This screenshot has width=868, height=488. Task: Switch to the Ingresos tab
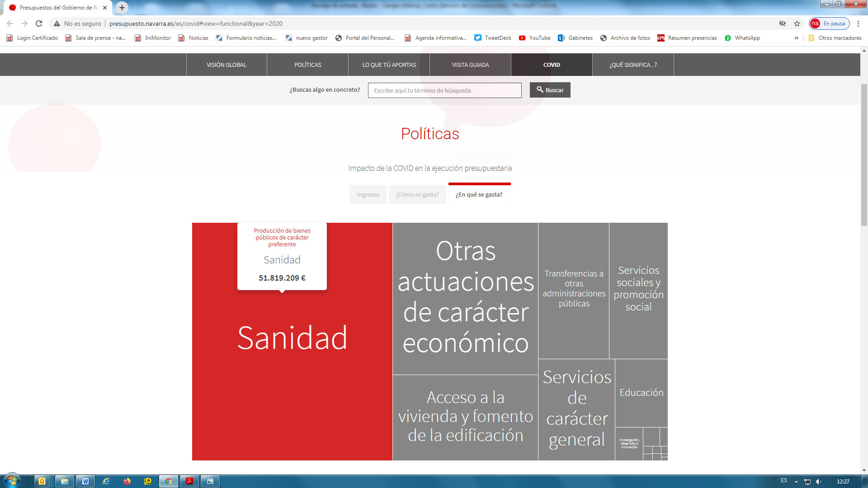pos(368,195)
